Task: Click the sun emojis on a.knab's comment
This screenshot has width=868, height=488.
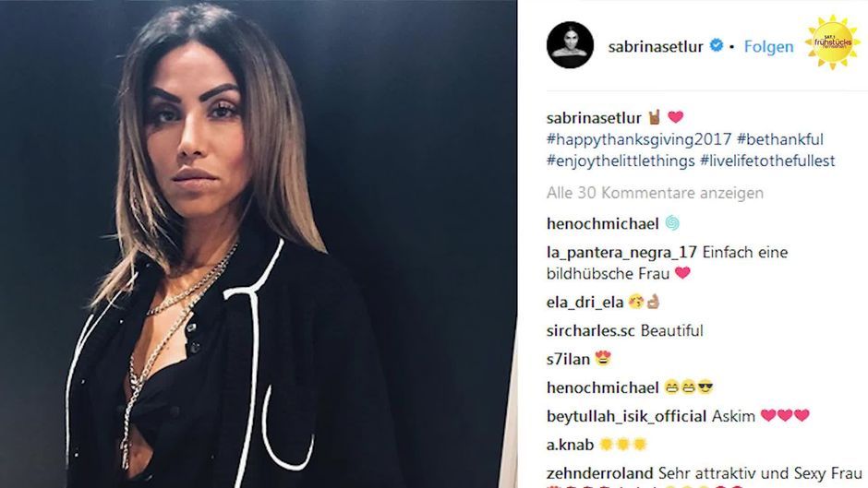Action: tap(623, 445)
